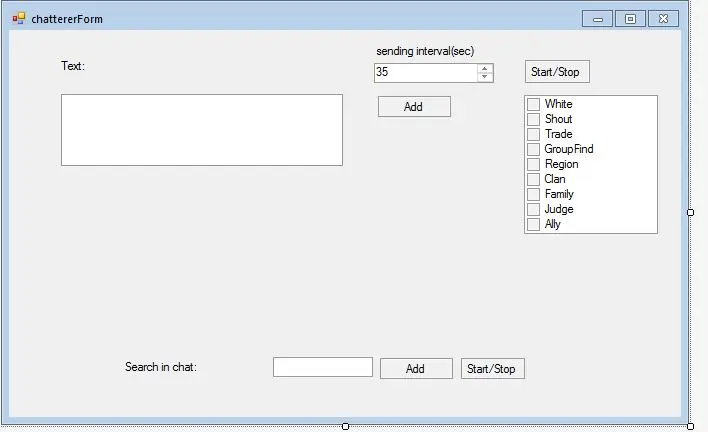Click the chattererForm title bar icon

pos(19,18)
